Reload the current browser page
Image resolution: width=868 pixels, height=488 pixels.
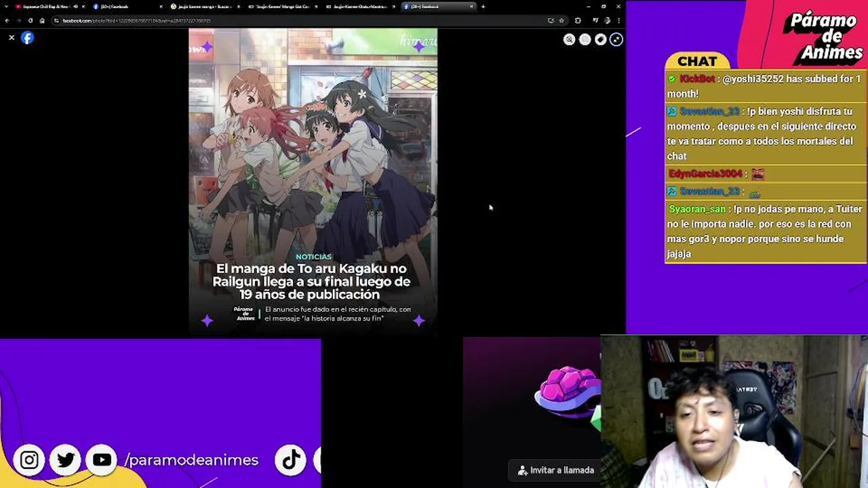click(31, 20)
